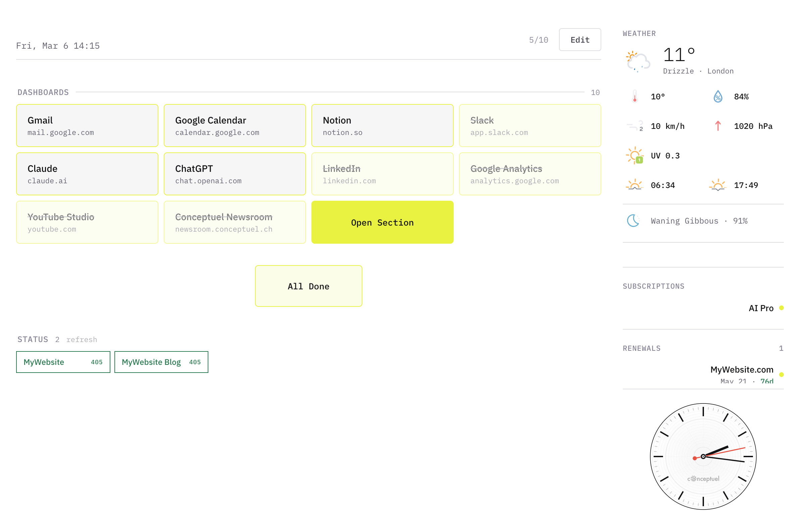Viewport: 812px width, 527px height.
Task: Expand the RENEWALS section
Action: 642,348
